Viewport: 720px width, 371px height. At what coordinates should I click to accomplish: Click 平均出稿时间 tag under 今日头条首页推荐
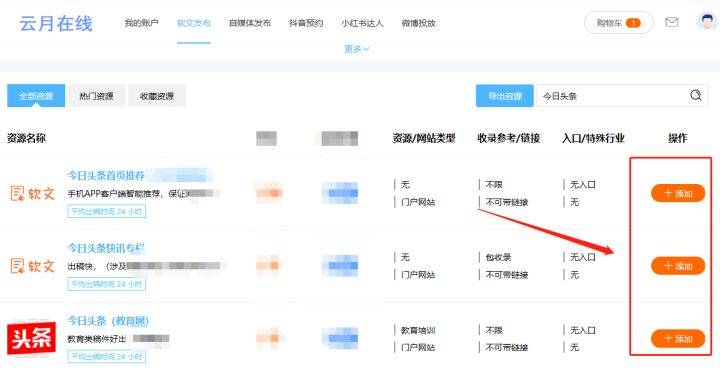click(107, 212)
